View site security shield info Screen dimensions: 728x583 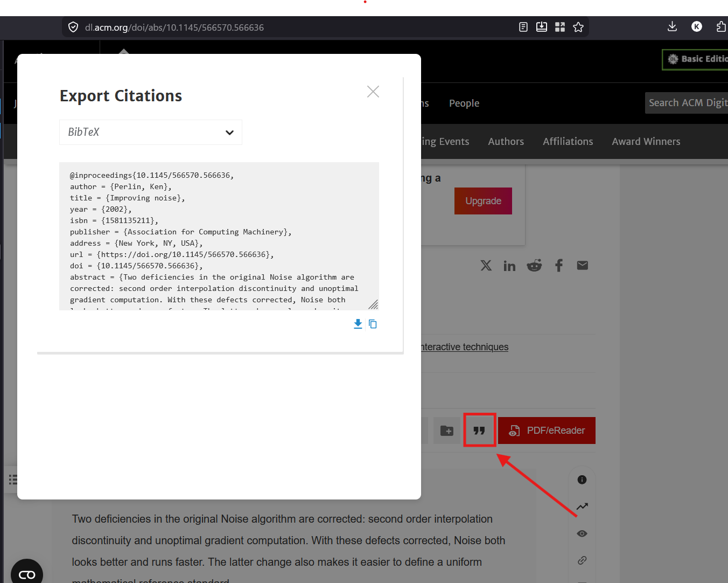click(x=73, y=27)
